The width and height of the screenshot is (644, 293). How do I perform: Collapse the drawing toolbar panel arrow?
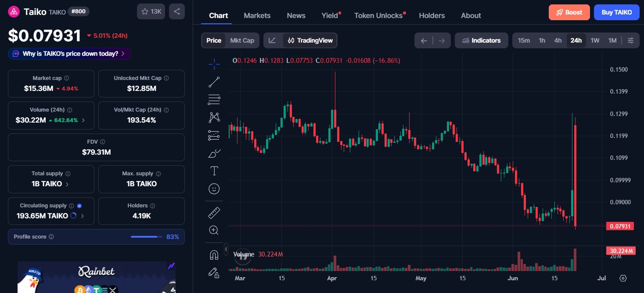tap(226, 249)
